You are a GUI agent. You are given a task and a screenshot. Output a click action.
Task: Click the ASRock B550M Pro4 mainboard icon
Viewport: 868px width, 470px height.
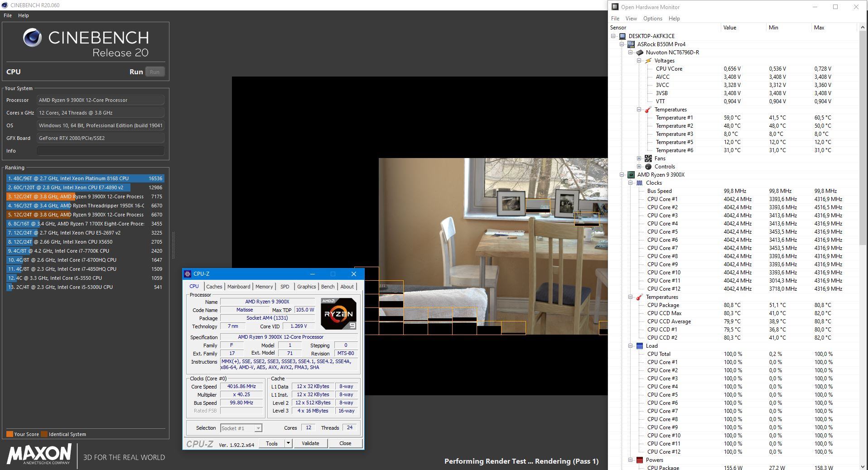pyautogui.click(x=631, y=44)
